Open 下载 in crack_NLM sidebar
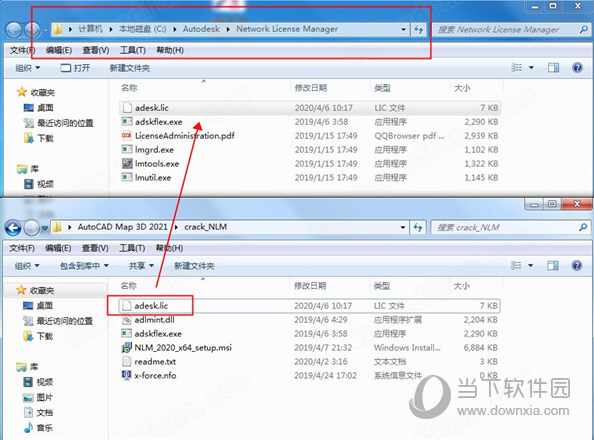 [38, 336]
